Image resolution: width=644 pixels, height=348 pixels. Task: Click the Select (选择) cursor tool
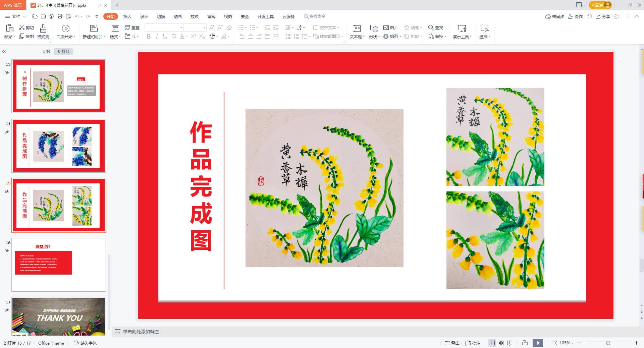click(x=484, y=32)
